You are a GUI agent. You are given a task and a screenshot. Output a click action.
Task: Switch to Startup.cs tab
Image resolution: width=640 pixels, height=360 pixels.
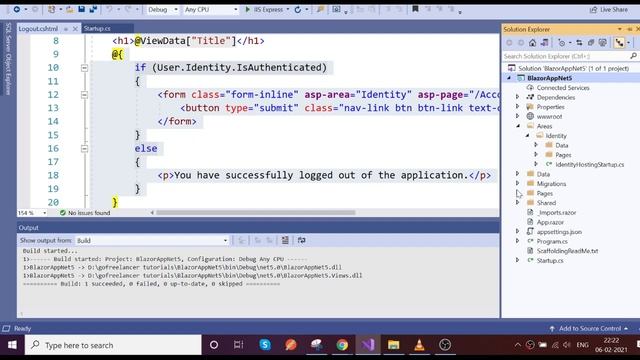coord(97,29)
